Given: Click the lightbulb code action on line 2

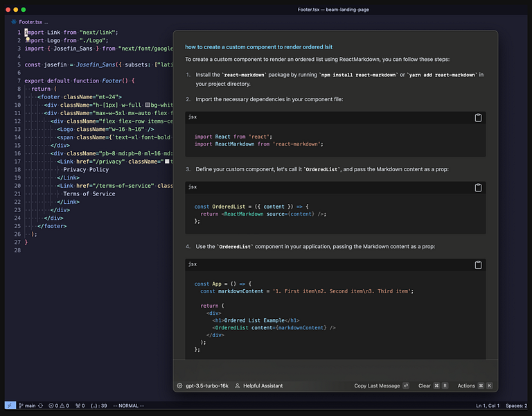Looking at the screenshot, I should 28,39.
